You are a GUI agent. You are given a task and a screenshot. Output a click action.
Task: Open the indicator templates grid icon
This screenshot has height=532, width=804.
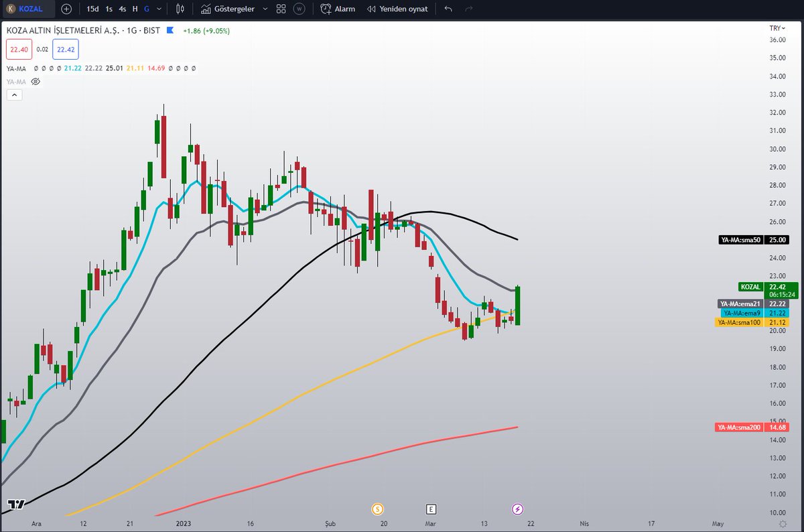coord(281,9)
